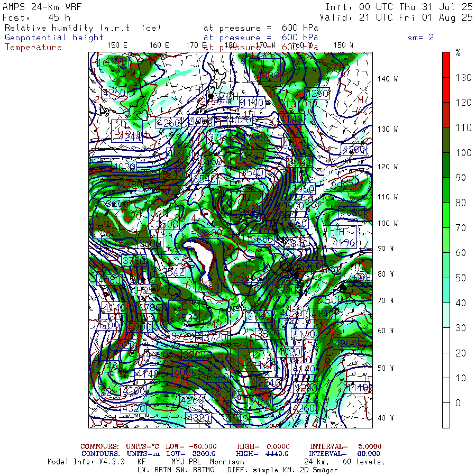The height and width of the screenshot is (476, 476).
Task: Click the '140 W' longitude label
Action: pyautogui.click(x=387, y=79)
